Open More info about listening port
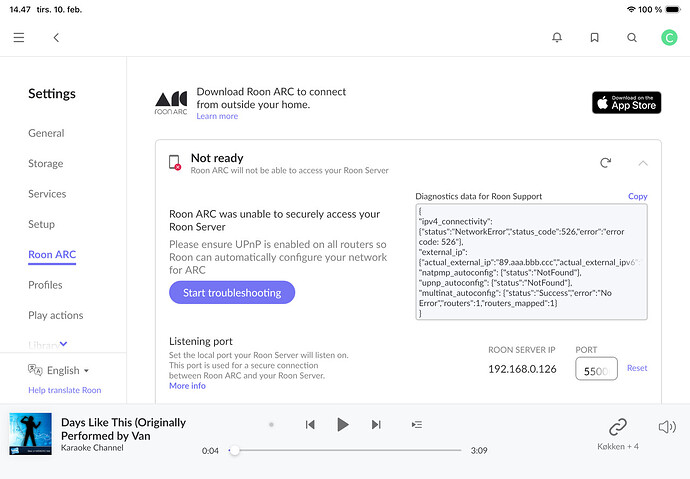The width and height of the screenshot is (690, 479). pyautogui.click(x=187, y=386)
